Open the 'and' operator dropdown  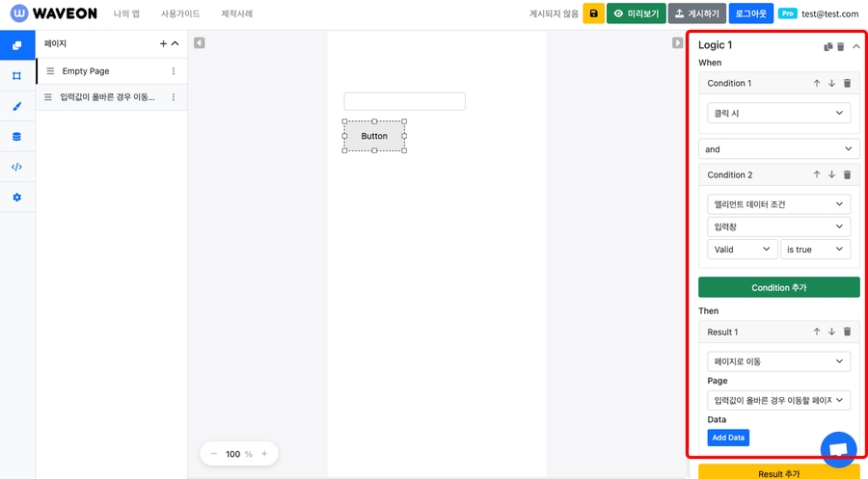779,148
